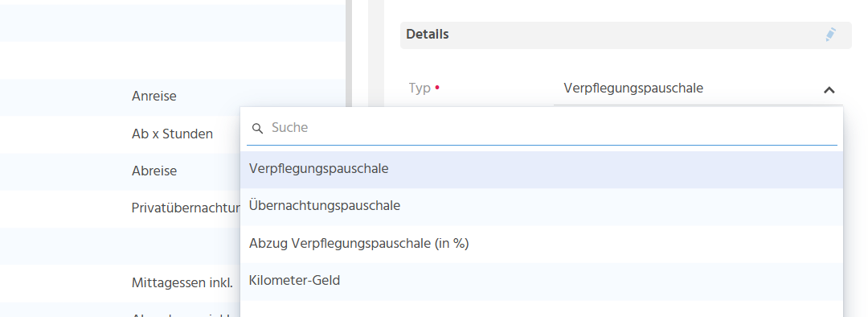This screenshot has width=868, height=317.
Task: Select the Kilometer-Geld option
Action: pyautogui.click(x=542, y=281)
